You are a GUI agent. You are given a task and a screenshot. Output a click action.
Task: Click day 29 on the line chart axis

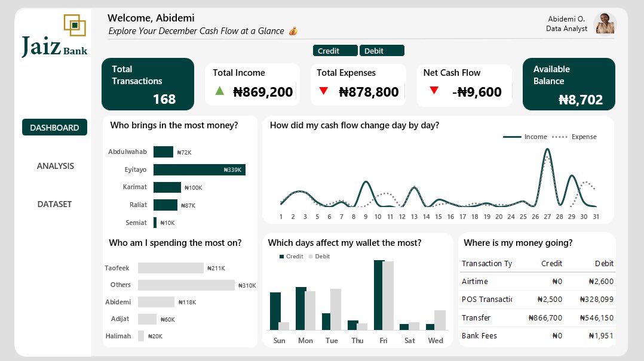point(572,217)
